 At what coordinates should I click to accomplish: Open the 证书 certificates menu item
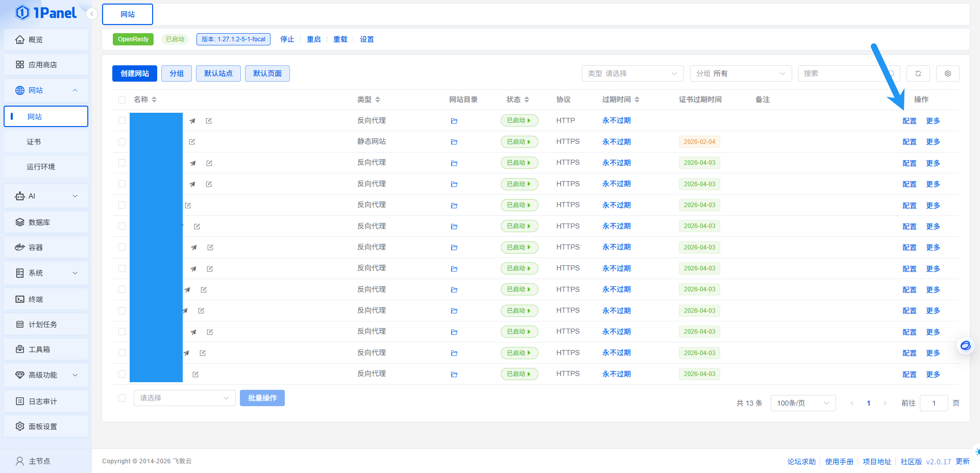34,141
